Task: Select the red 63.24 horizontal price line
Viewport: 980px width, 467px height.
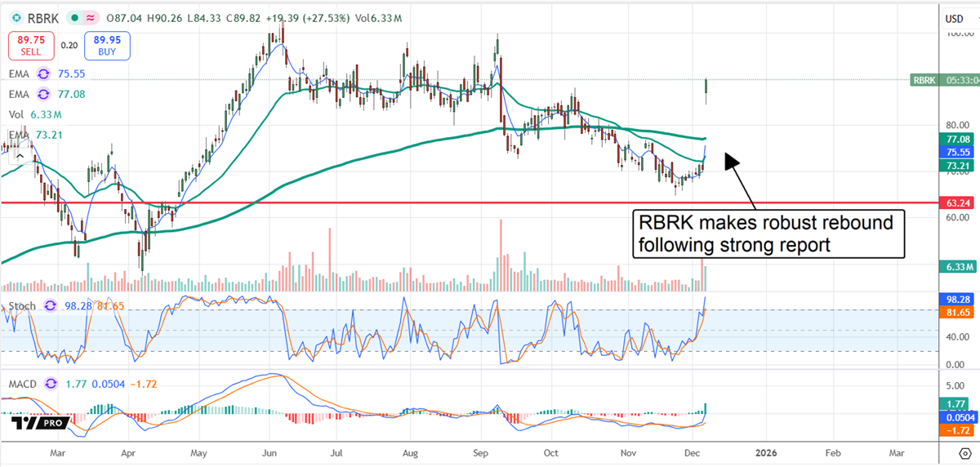Action: pyautogui.click(x=408, y=202)
